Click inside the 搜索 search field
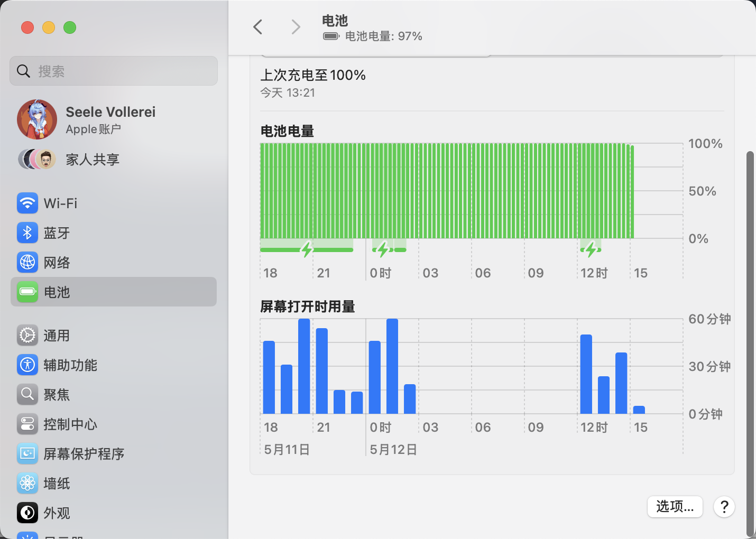This screenshot has width=756, height=539. coord(113,71)
